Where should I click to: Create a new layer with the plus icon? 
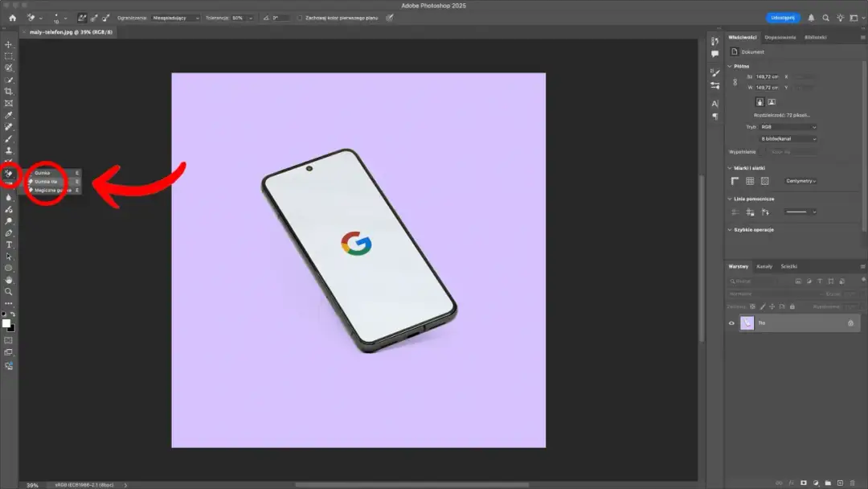pos(840,483)
